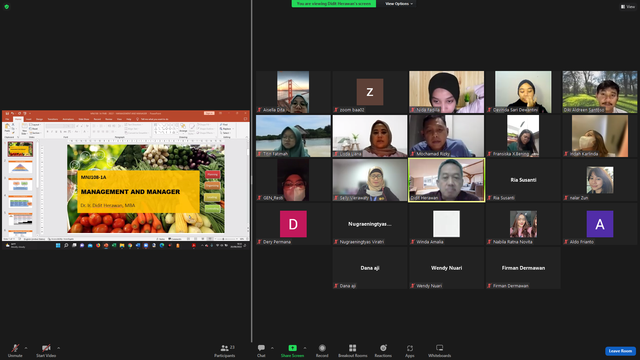Click muted mic icon on Linda Liana's tile

[x=336, y=154]
